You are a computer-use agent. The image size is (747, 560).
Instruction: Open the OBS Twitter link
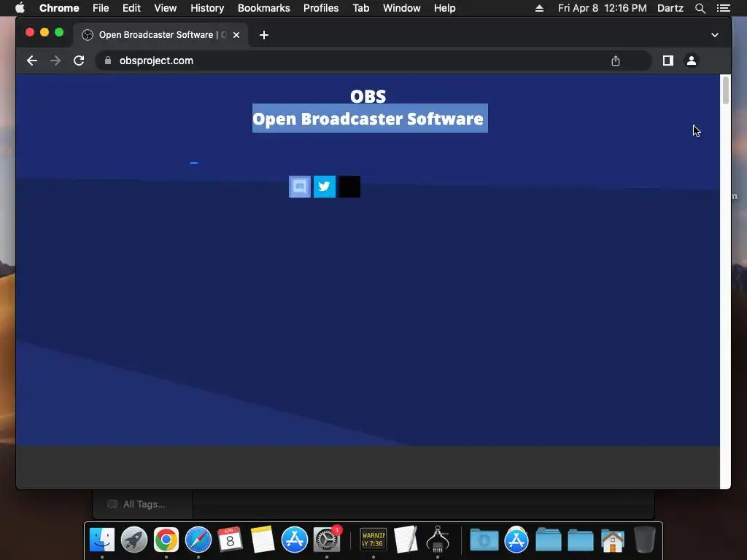(x=325, y=186)
